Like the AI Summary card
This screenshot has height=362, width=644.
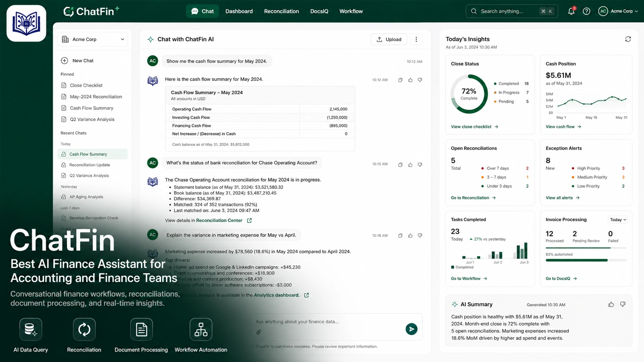tap(611, 304)
